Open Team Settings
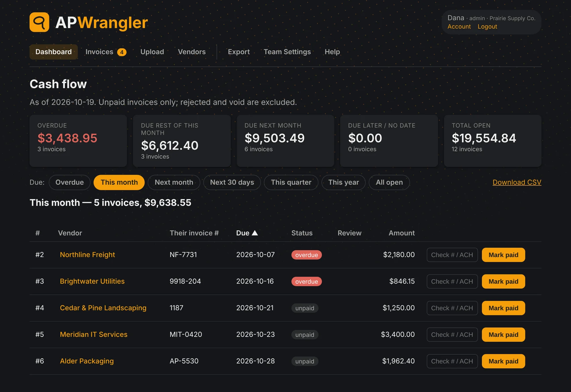Screen dimensions: 571x392 pos(287,52)
